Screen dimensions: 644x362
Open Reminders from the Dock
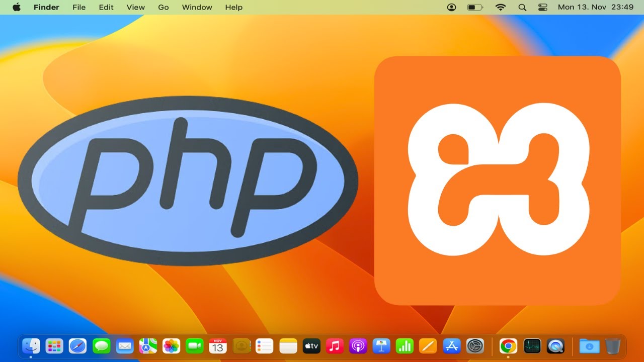(x=265, y=346)
